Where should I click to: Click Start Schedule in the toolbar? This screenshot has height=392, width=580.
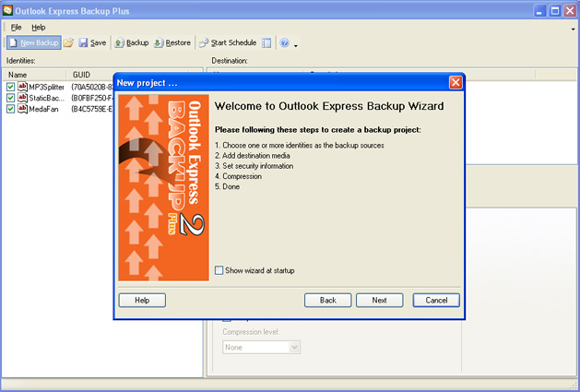click(228, 43)
